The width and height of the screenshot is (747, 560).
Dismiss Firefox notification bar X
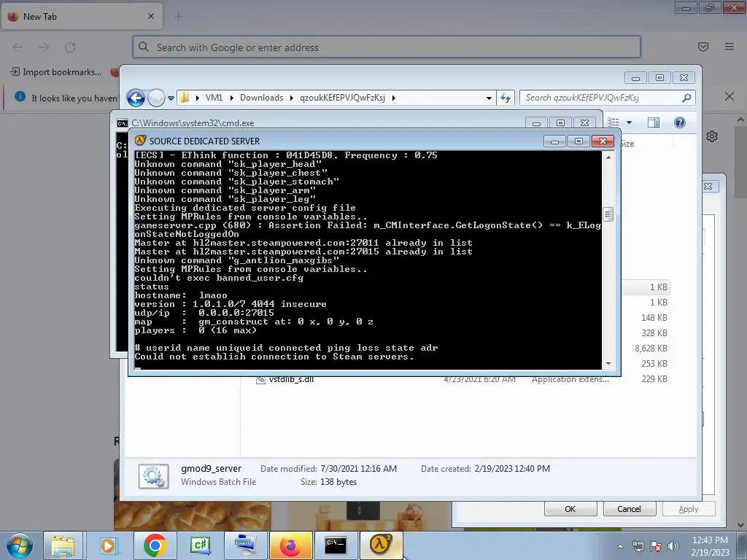coord(729,97)
